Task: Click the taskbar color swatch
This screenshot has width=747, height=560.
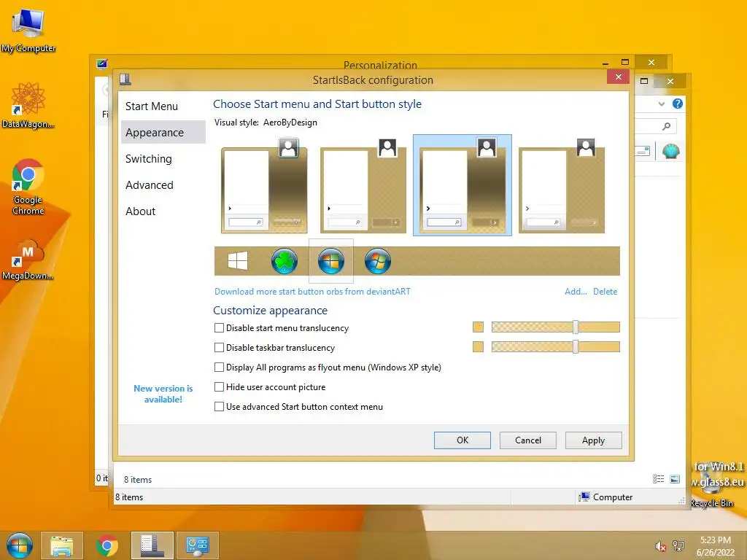Action: (478, 346)
